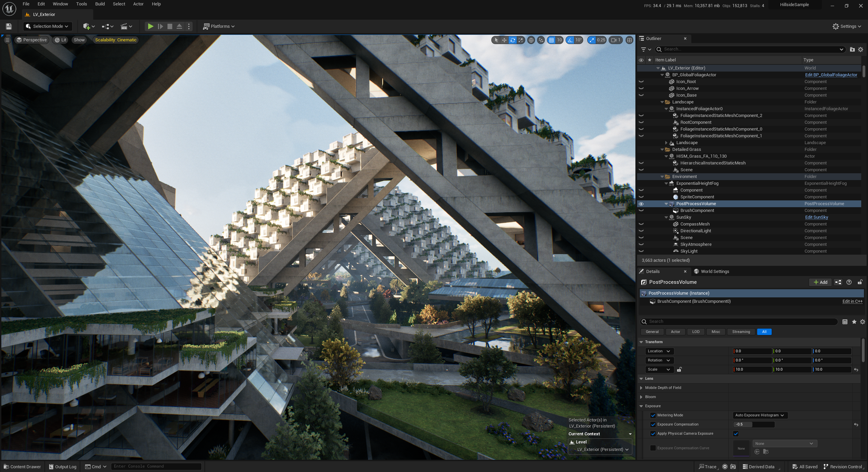
Task: Uncheck the Metering Mode checkbox
Action: 653,415
